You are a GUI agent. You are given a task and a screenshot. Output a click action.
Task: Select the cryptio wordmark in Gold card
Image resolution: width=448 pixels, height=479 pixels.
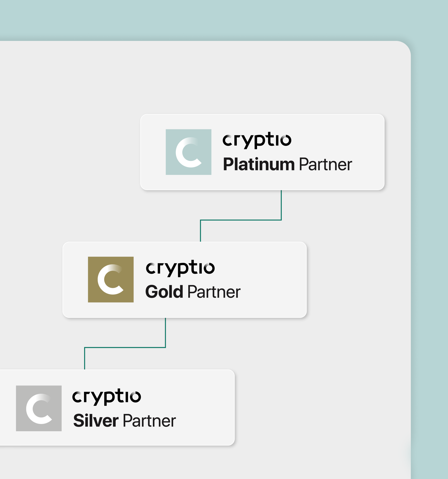point(180,268)
